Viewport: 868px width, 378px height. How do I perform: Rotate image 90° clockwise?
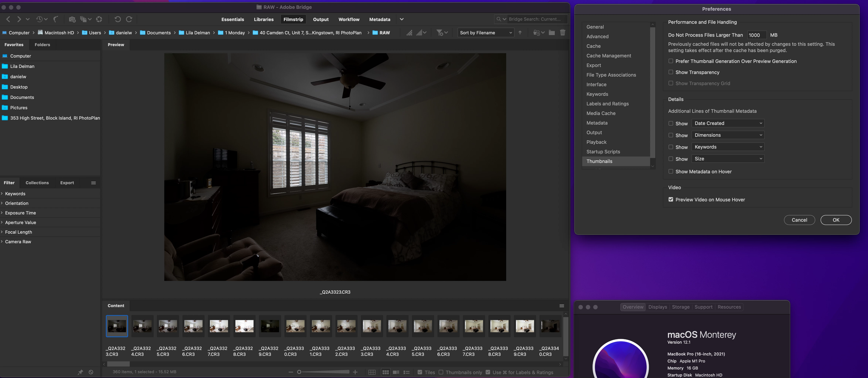pyautogui.click(x=129, y=19)
